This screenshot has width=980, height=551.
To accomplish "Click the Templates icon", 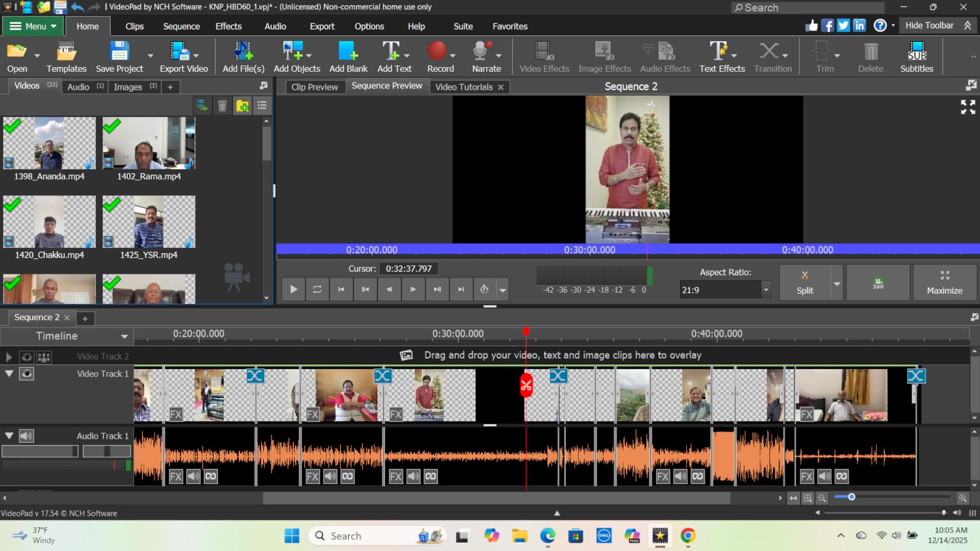I will (67, 57).
